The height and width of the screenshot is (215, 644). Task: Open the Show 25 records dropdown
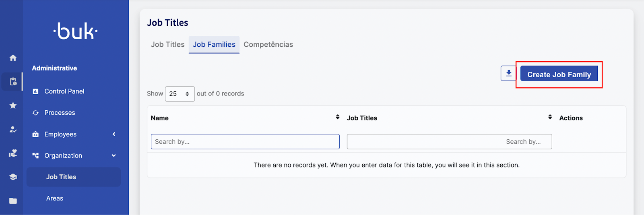click(180, 94)
